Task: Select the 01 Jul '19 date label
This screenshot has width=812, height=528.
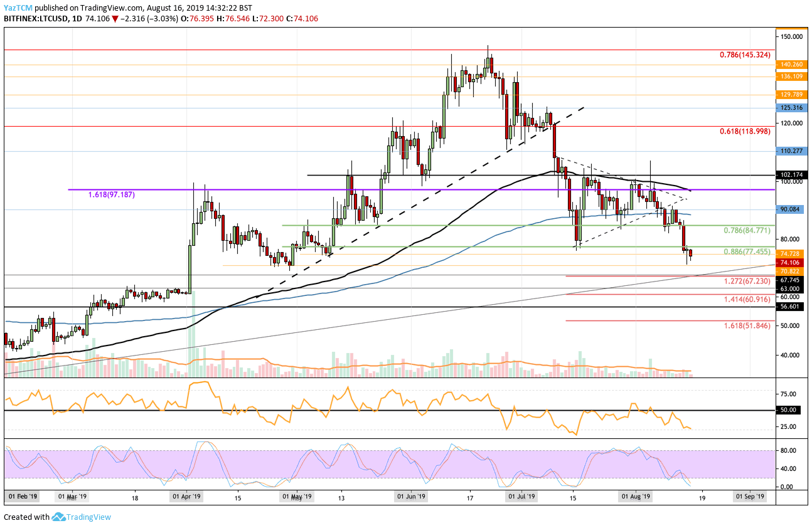Action: (521, 497)
